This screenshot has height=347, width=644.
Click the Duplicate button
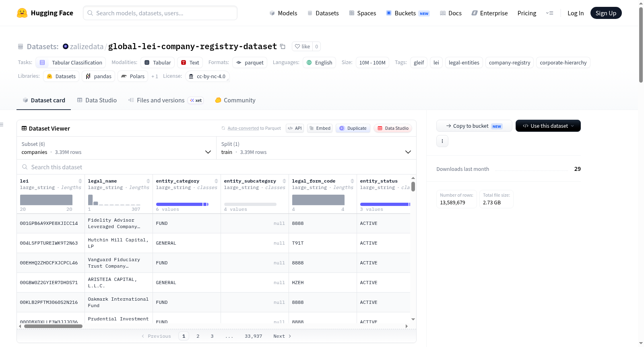click(x=353, y=128)
